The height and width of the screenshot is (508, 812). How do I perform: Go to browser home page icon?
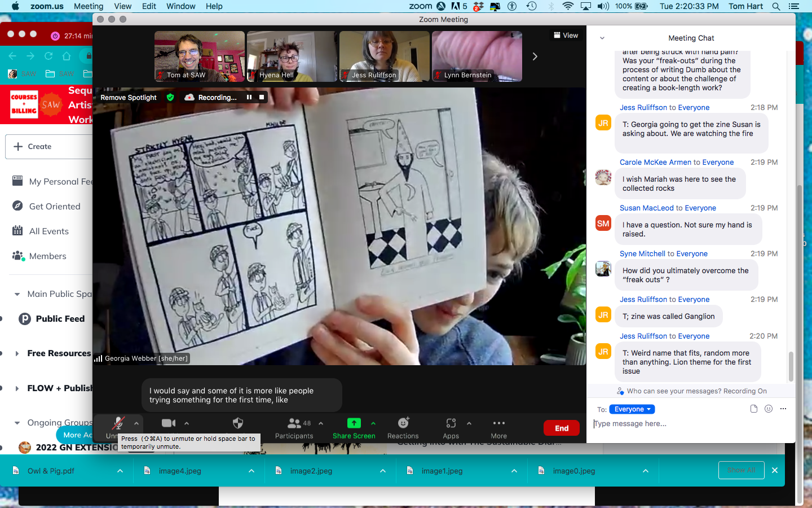(x=67, y=56)
